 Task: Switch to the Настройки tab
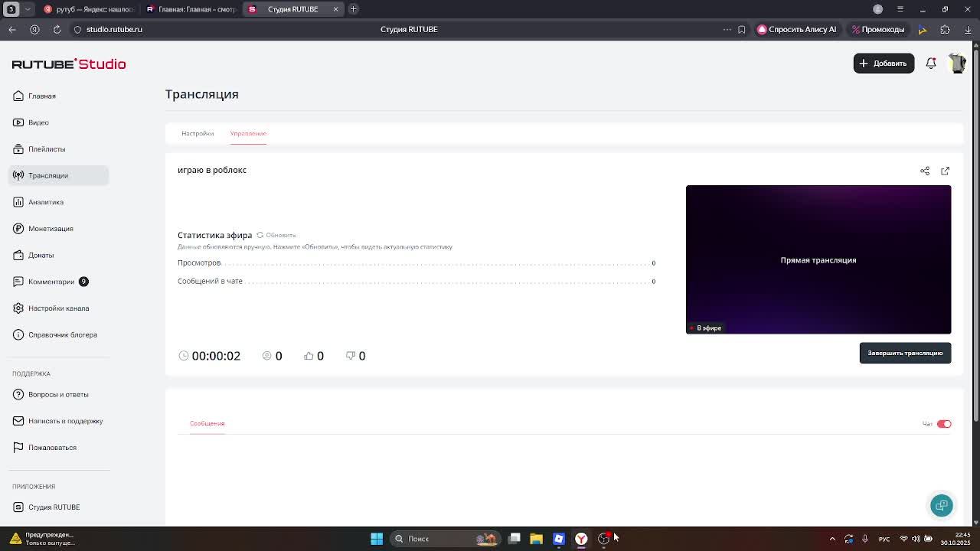click(x=198, y=133)
